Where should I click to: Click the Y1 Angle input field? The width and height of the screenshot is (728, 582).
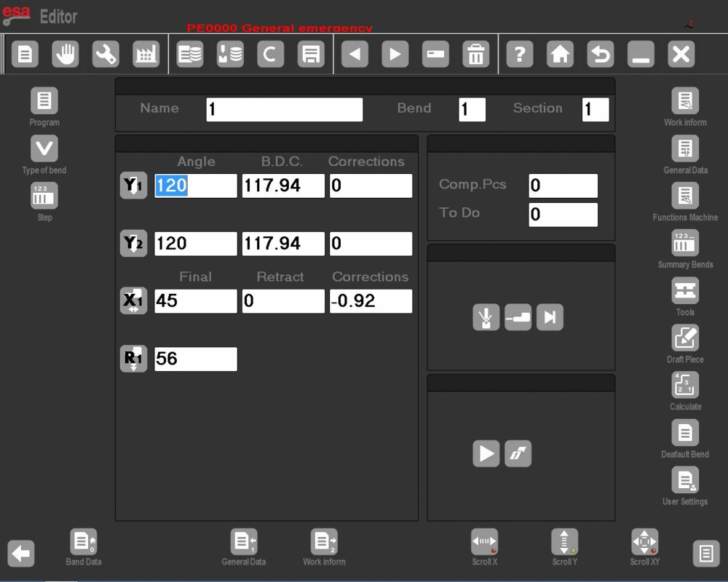[x=195, y=186]
